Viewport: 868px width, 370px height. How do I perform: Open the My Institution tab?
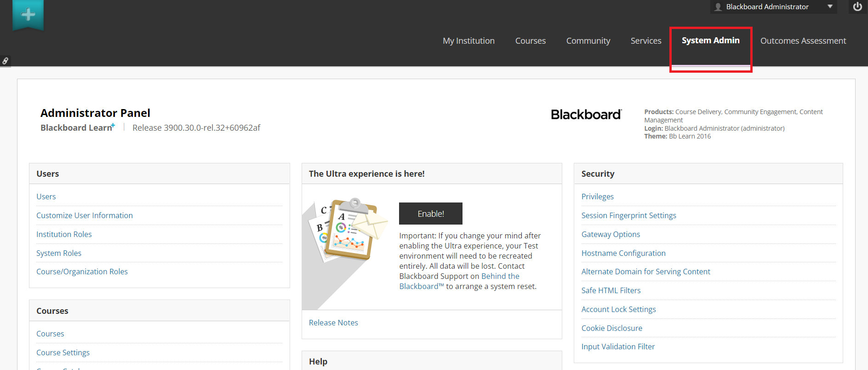468,41
